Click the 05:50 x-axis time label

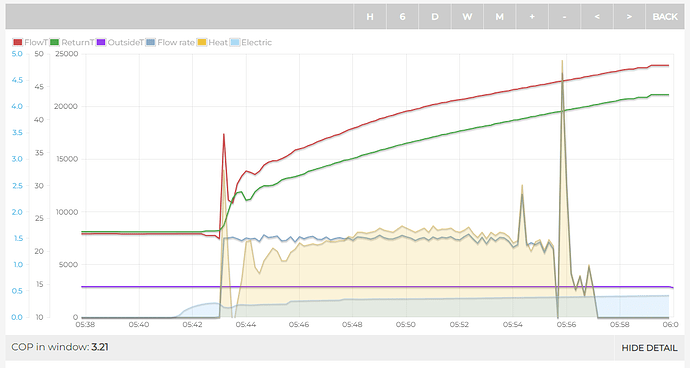tap(406, 324)
